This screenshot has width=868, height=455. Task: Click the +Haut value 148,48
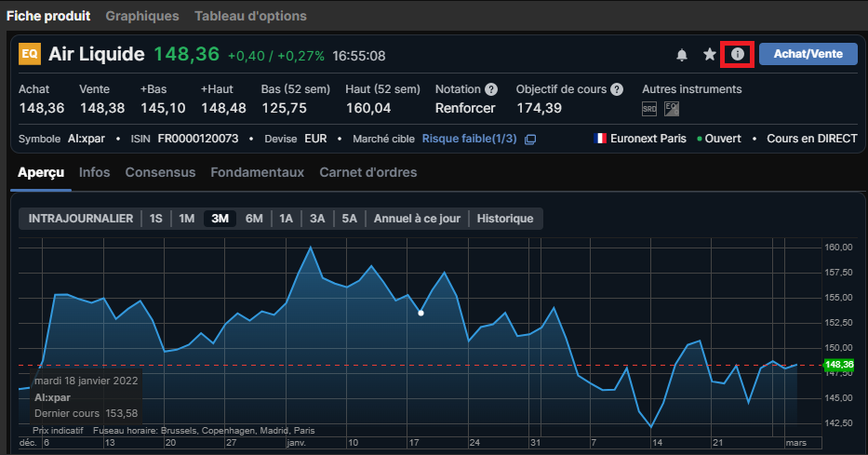tap(223, 109)
